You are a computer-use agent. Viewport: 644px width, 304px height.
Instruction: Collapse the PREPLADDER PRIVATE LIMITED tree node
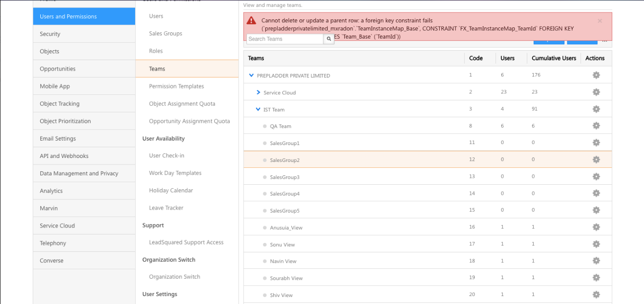(x=251, y=76)
